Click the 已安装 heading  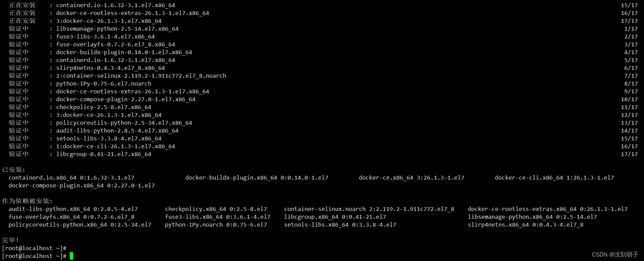(x=14, y=170)
